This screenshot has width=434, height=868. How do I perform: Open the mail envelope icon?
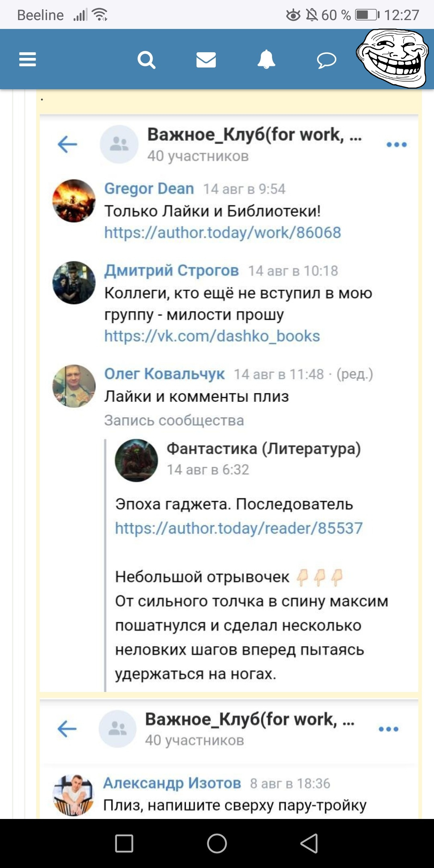coord(206,60)
